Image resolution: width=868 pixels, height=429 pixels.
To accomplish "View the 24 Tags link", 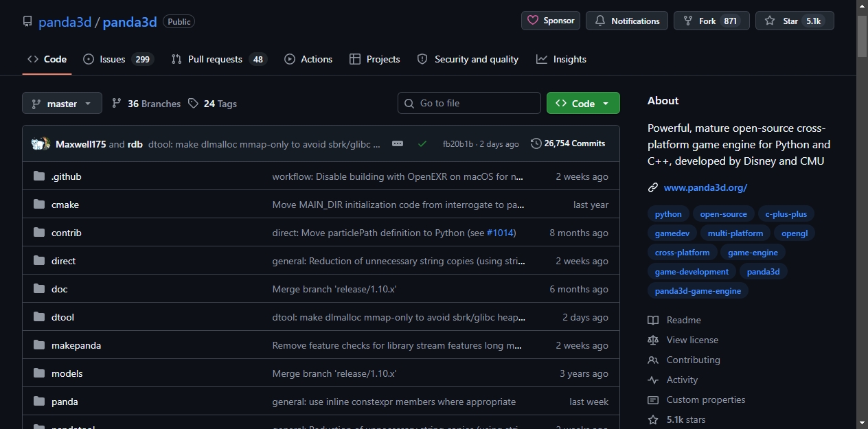I will click(x=212, y=104).
